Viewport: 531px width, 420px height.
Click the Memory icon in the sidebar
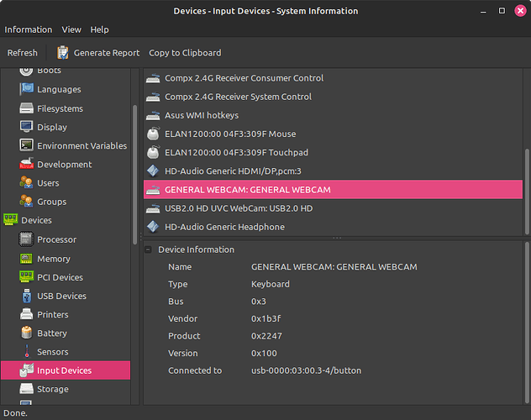pos(26,259)
